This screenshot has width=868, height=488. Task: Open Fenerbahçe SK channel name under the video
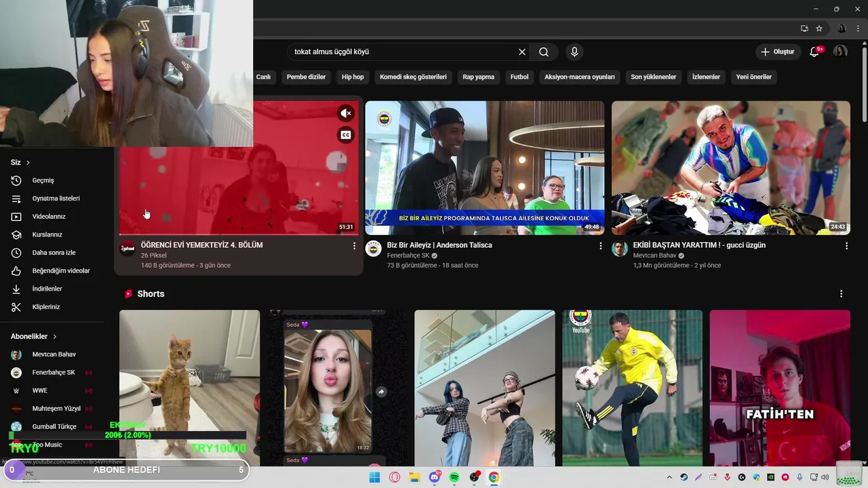pyautogui.click(x=408, y=256)
